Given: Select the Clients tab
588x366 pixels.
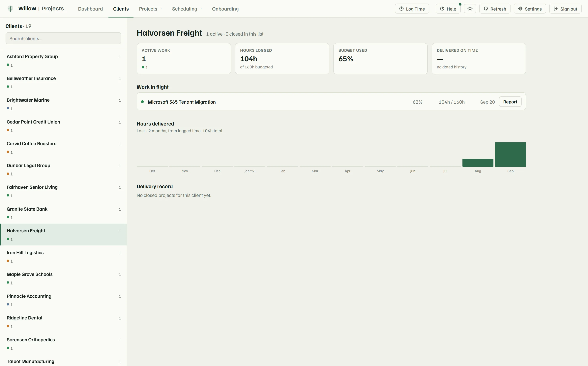Looking at the screenshot, I should [121, 9].
